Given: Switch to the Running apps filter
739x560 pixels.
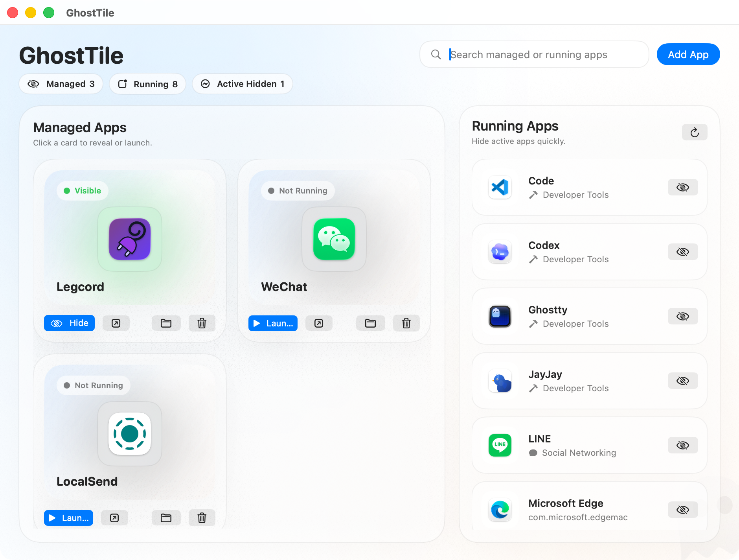Looking at the screenshot, I should (147, 84).
